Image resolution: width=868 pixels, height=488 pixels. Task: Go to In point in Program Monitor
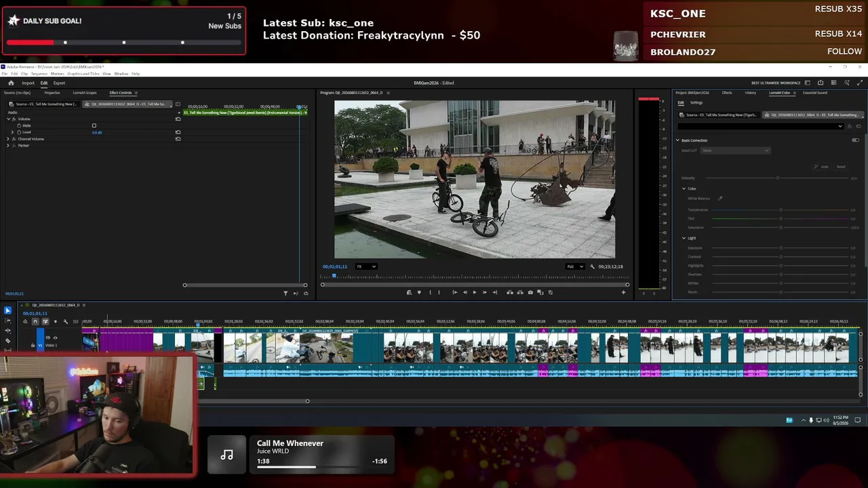click(x=454, y=292)
